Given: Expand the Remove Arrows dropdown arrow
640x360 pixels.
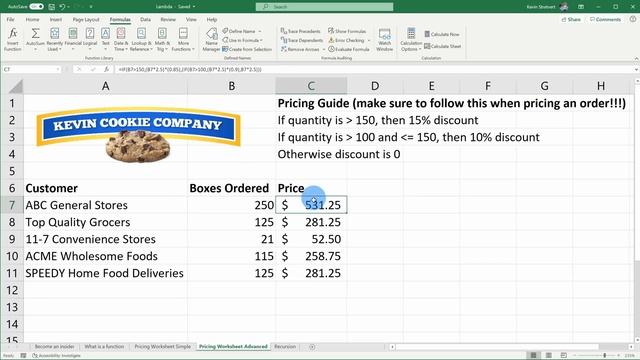Looking at the screenshot, I should pyautogui.click(x=324, y=49).
